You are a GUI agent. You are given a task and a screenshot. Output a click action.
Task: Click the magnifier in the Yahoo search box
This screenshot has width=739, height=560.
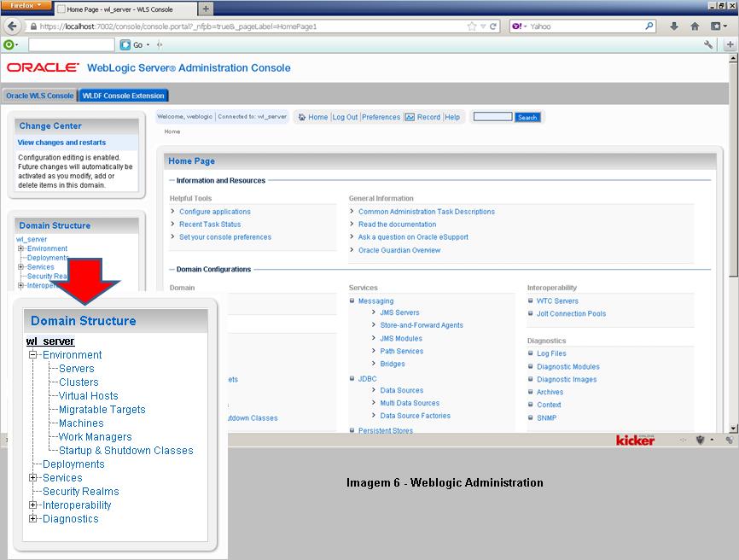(x=649, y=26)
